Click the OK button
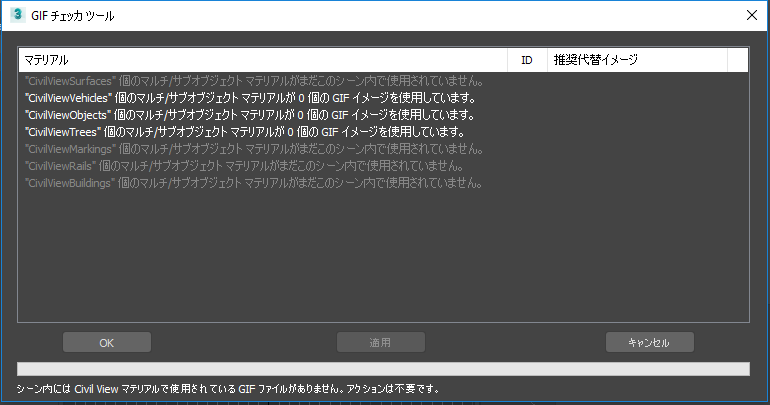 tap(107, 342)
